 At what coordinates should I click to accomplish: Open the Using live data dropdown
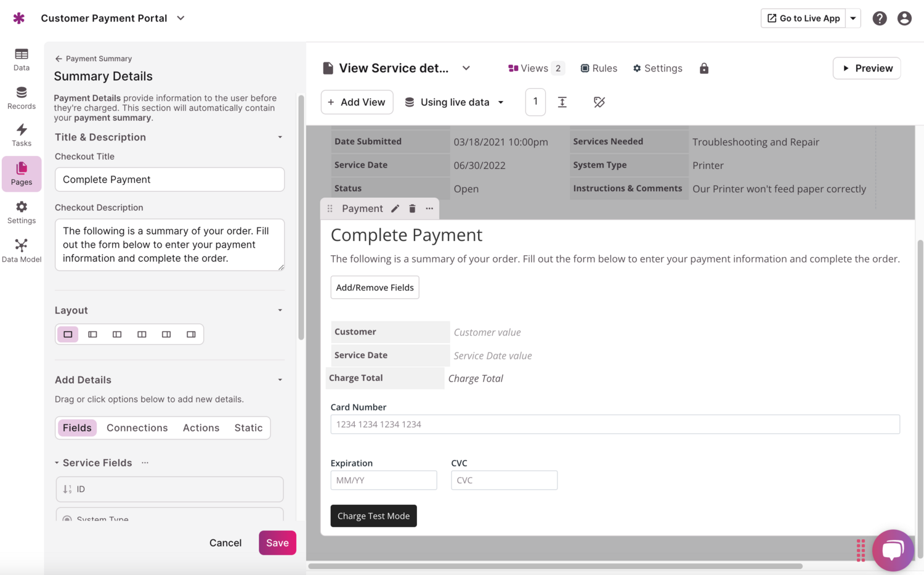[455, 102]
